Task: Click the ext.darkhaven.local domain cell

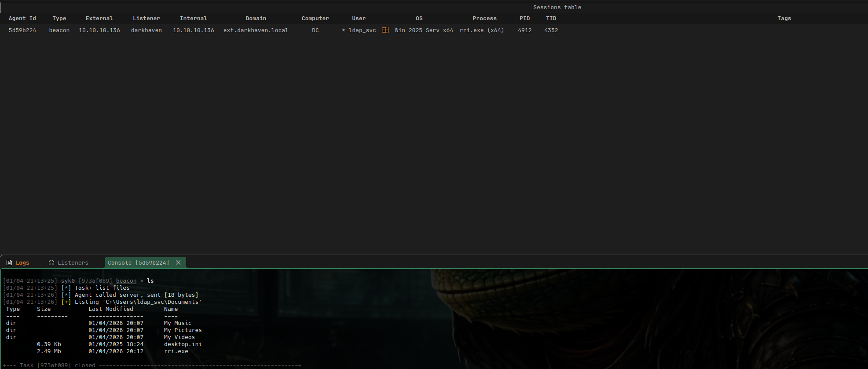Action: click(256, 30)
